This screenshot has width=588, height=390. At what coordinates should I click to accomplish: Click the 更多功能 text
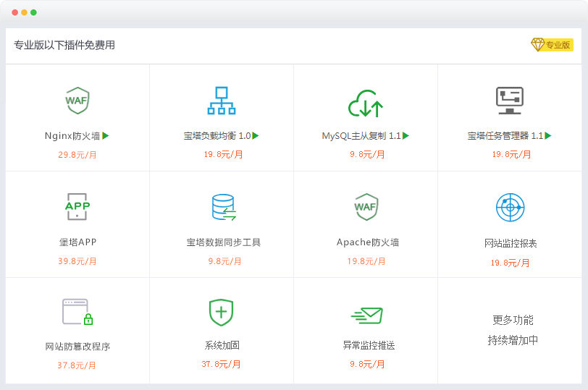(x=513, y=320)
